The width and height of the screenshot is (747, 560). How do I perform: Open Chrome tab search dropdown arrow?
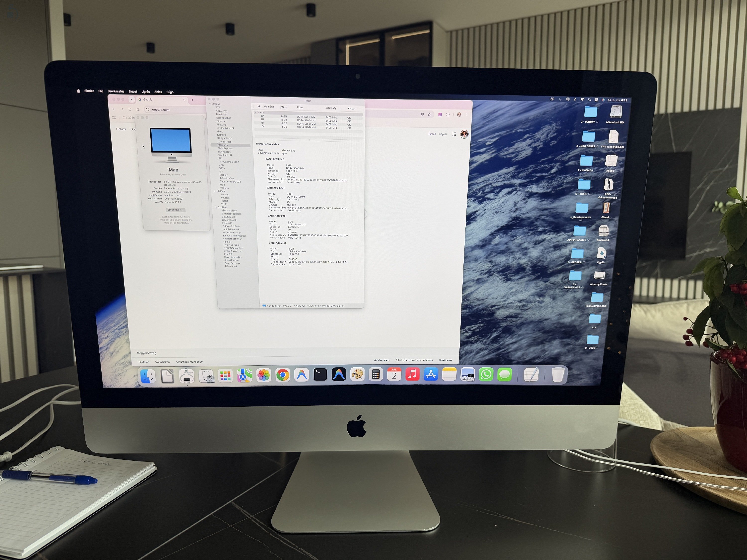pyautogui.click(x=131, y=99)
